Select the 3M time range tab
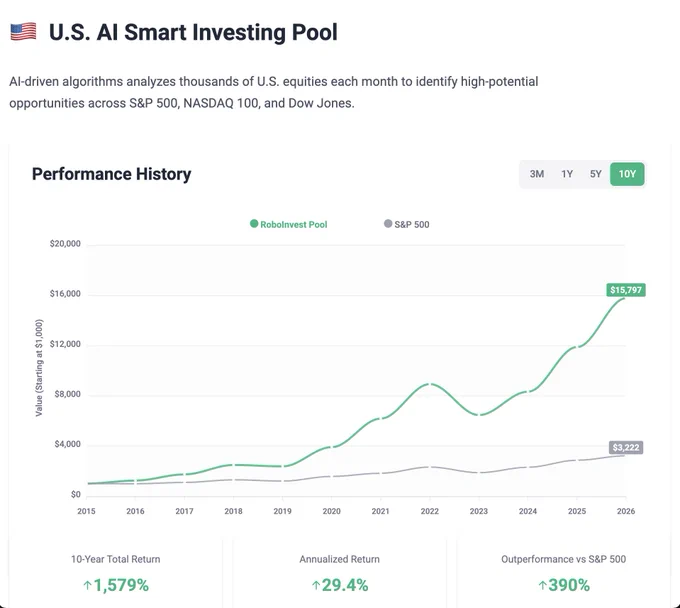The image size is (680, 608). (536, 174)
